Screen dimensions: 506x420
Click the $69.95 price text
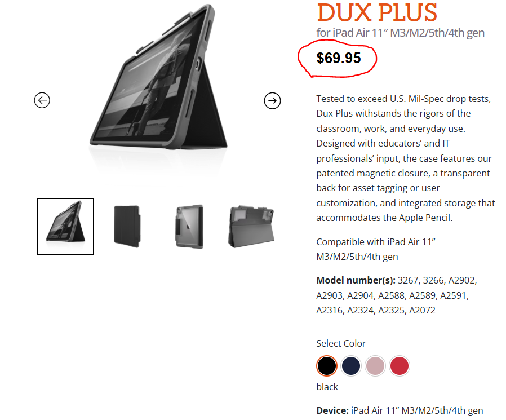point(339,58)
